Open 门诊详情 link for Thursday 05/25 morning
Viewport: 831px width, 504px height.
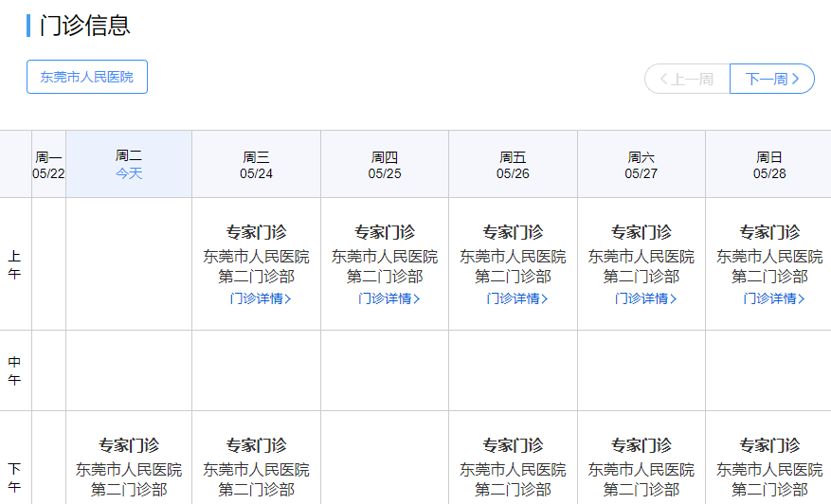point(388,298)
